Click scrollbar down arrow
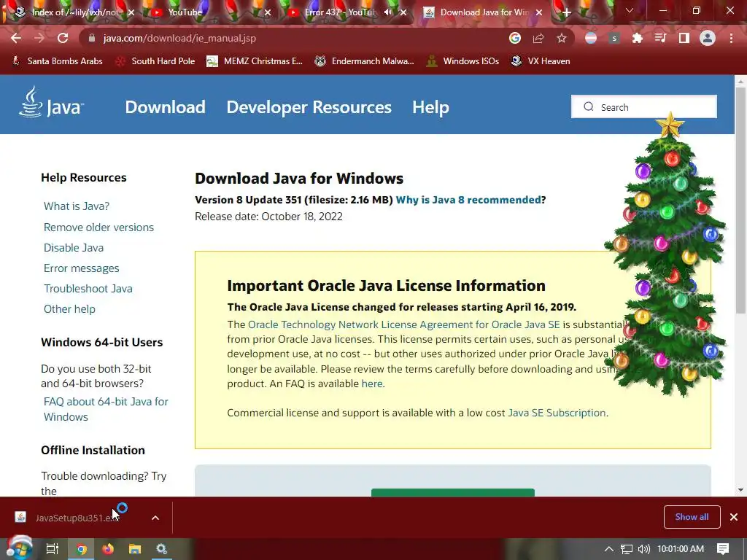Viewport: 747px width, 560px height. (x=740, y=489)
